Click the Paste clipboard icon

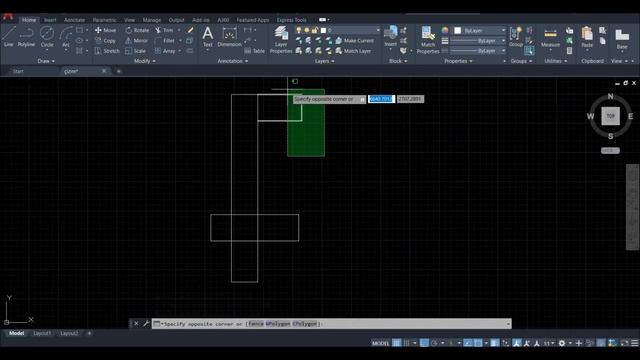(x=587, y=37)
